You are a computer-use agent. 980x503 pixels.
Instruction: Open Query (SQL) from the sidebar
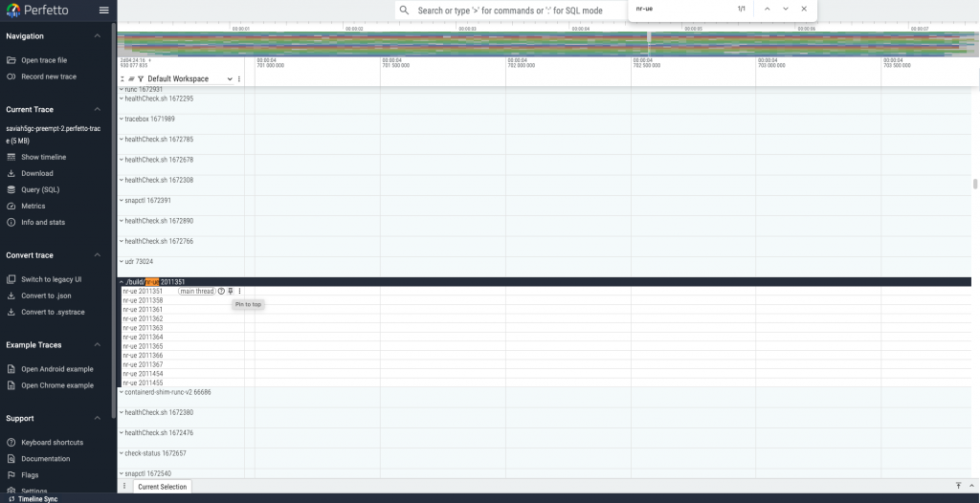tap(39, 189)
